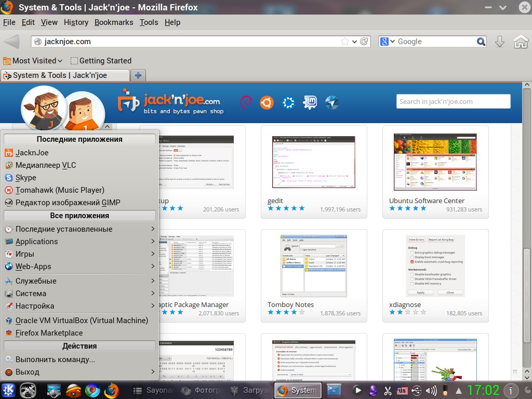
Task: Switch to the Sayonara taskbar window
Action: coord(153,391)
